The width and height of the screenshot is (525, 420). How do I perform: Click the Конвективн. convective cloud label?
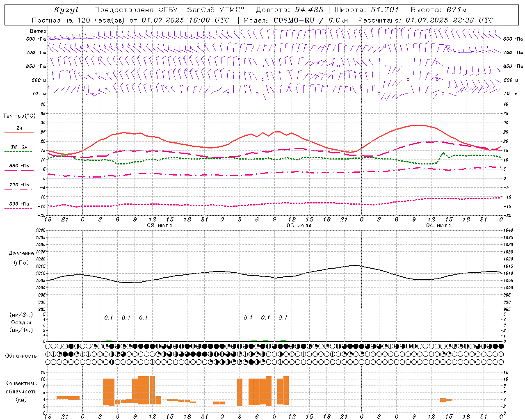21,383
